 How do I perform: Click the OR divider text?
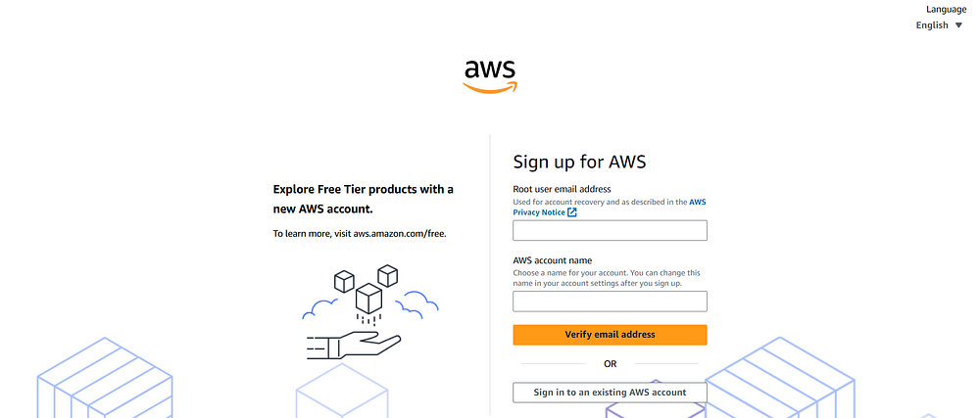(610, 364)
